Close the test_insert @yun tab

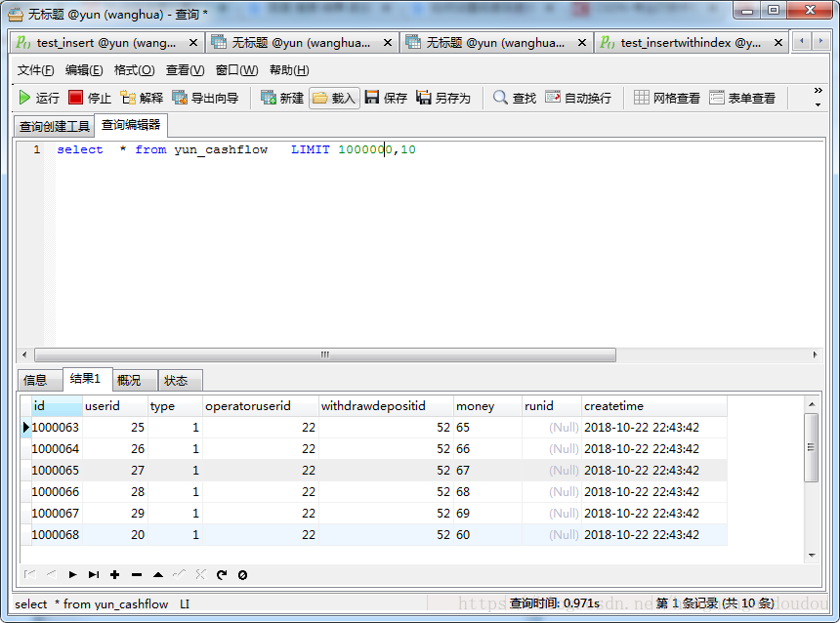click(193, 43)
